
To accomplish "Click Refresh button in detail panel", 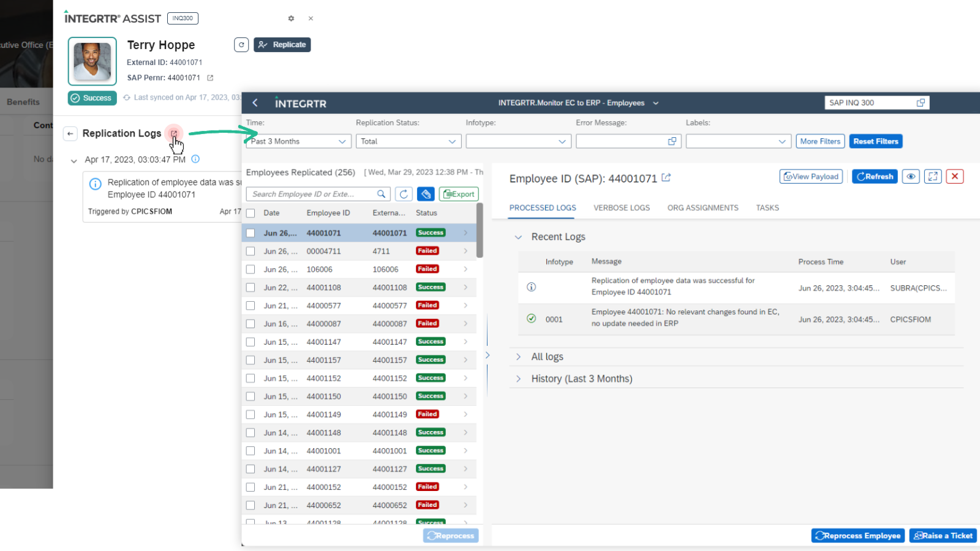I will (875, 176).
